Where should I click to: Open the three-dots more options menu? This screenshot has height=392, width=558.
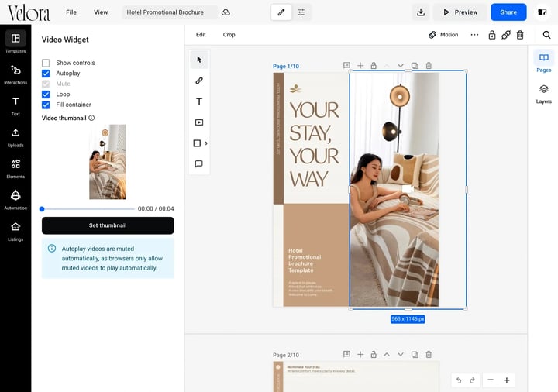coord(474,35)
